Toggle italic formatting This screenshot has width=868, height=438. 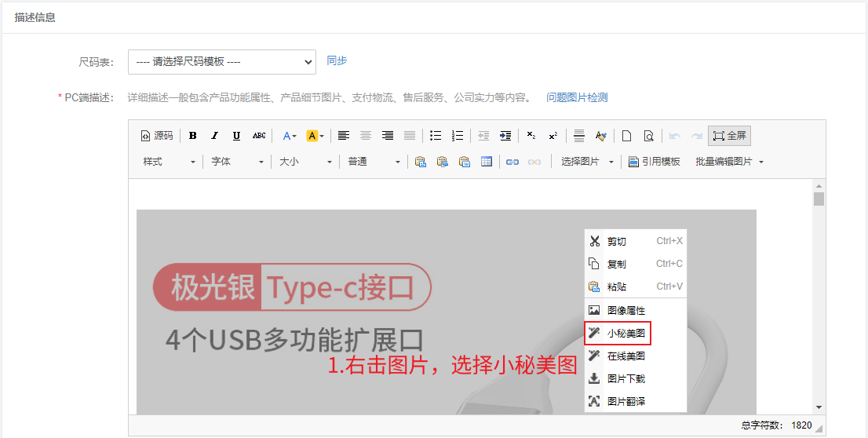(215, 136)
